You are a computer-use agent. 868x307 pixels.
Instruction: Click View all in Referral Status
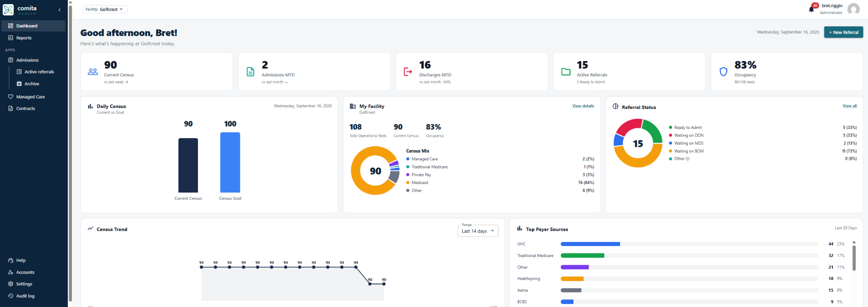point(849,106)
